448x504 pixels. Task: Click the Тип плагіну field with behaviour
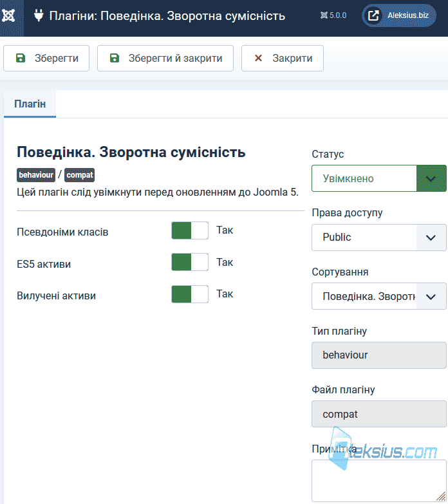pyautogui.click(x=379, y=355)
